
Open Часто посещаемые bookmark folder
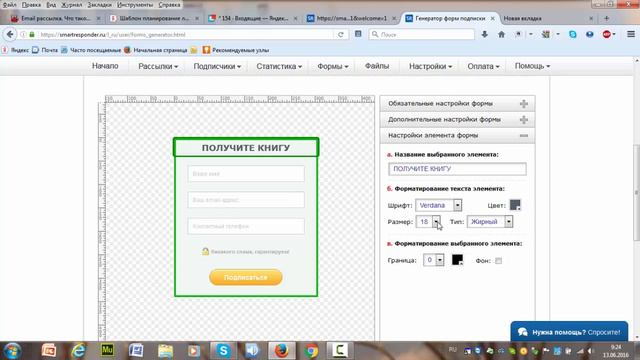(91, 50)
